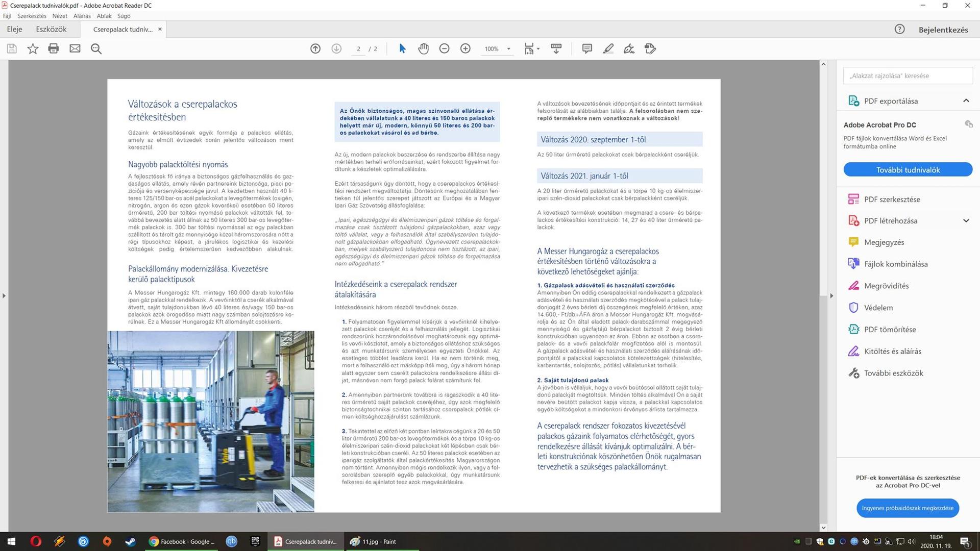Open the Nézet menu

[x=60, y=16]
